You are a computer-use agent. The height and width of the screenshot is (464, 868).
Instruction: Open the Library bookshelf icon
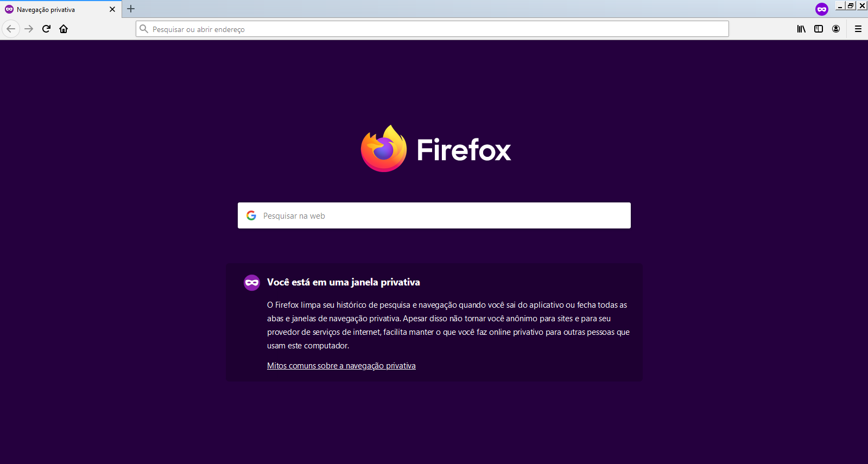pos(801,29)
